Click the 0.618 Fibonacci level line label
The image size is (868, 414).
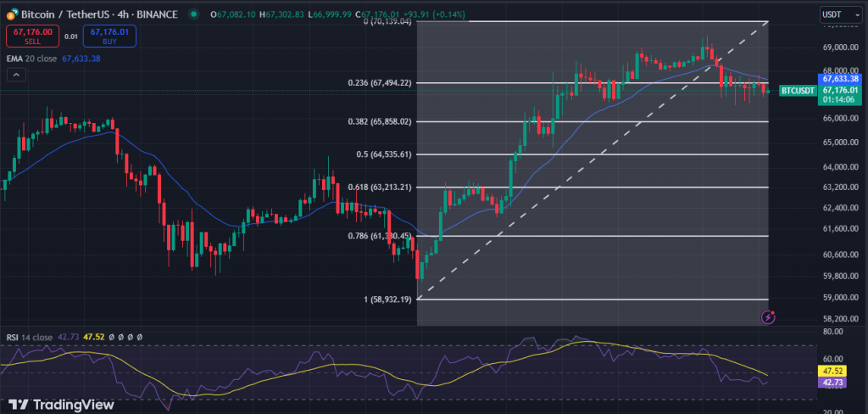click(379, 187)
